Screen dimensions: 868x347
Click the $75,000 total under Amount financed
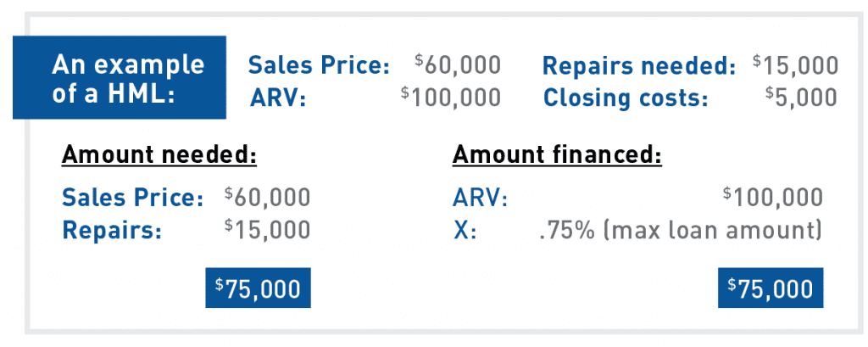tap(771, 288)
